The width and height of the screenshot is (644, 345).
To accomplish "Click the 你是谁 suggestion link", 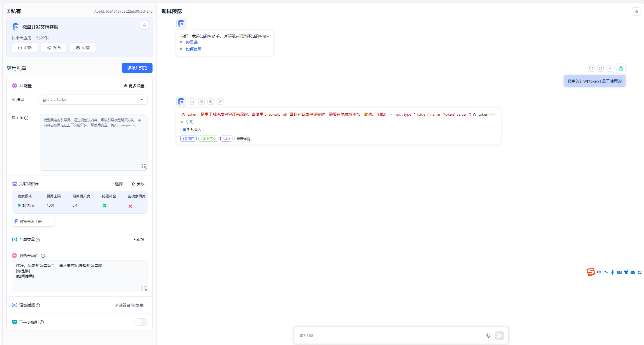I will pyautogui.click(x=192, y=42).
